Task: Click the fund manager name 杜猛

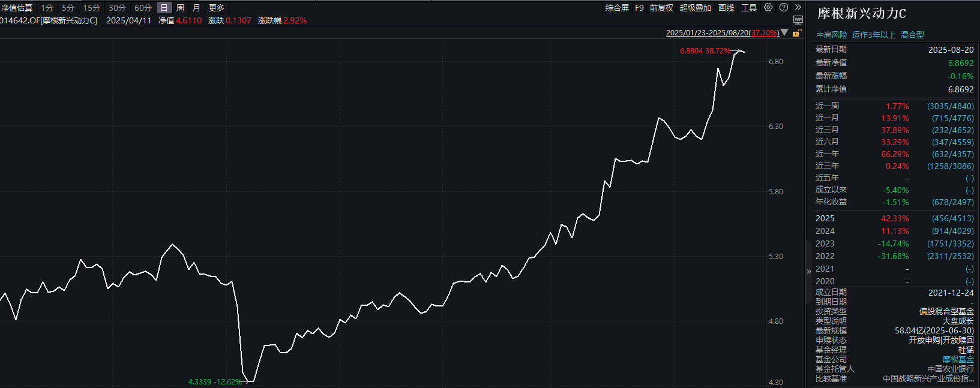Action: point(966,350)
